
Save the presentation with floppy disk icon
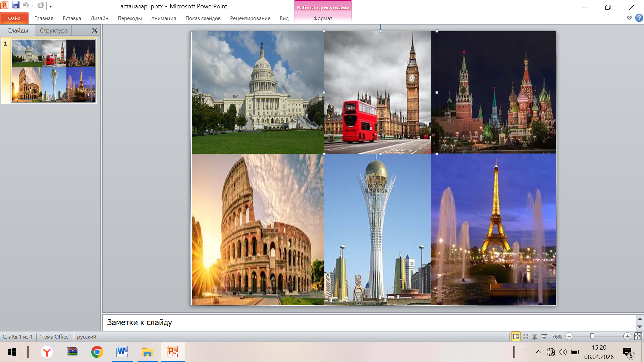pyautogui.click(x=16, y=5)
